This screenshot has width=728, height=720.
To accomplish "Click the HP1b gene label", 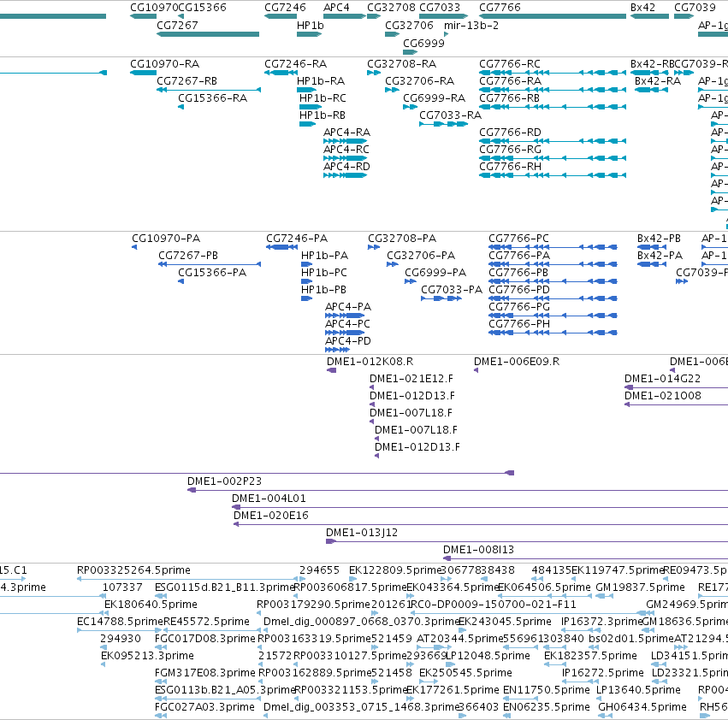I will click(311, 25).
